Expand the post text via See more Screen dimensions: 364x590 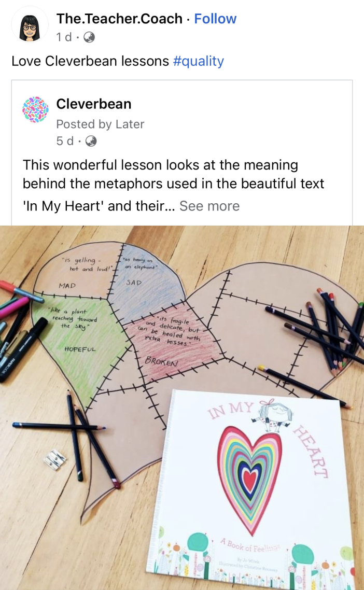click(209, 206)
